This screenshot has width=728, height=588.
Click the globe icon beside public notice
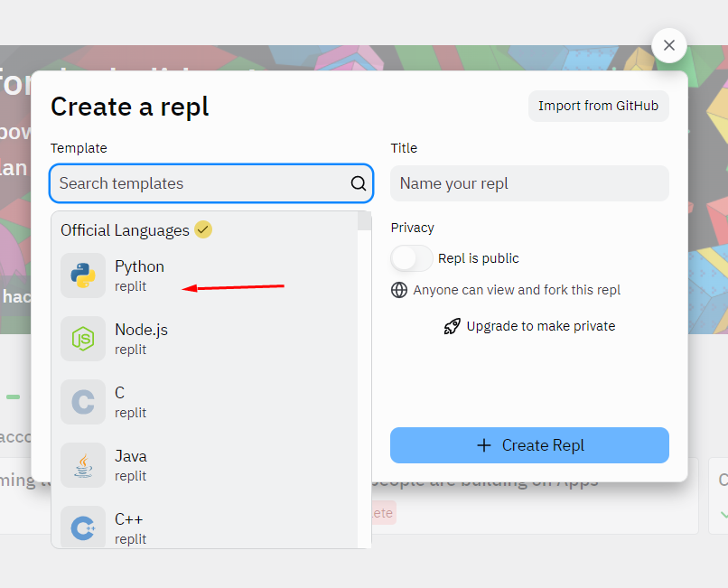pos(399,290)
